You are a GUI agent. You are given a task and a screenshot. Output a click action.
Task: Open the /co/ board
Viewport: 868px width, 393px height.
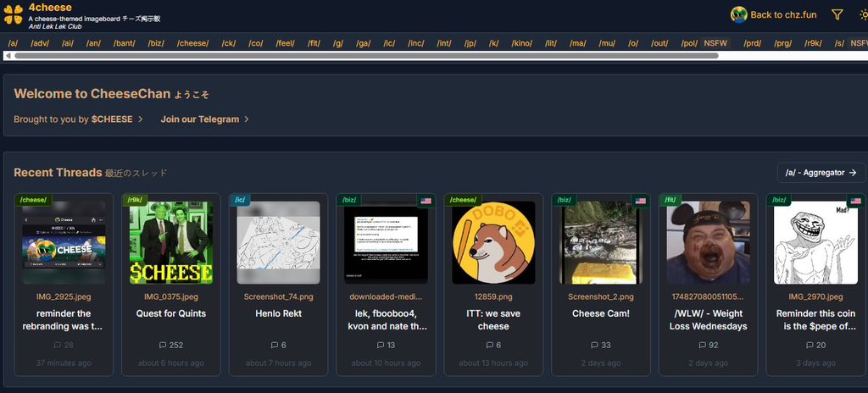pos(255,43)
